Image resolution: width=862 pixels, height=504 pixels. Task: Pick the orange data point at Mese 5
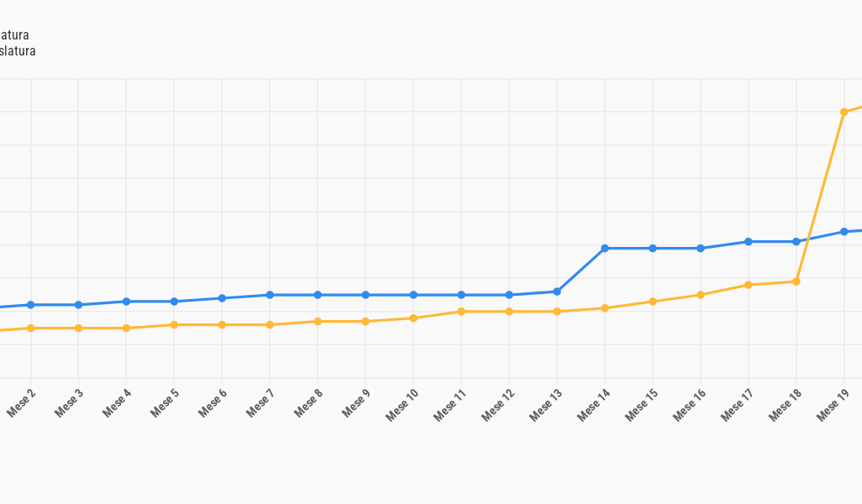point(174,325)
